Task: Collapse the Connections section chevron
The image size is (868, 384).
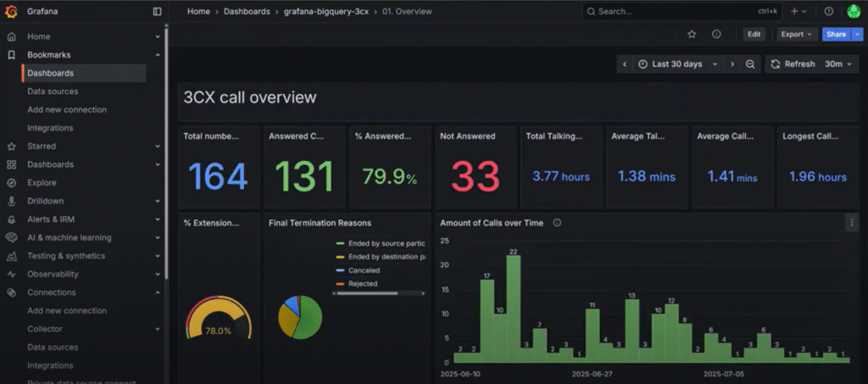Action: [158, 292]
